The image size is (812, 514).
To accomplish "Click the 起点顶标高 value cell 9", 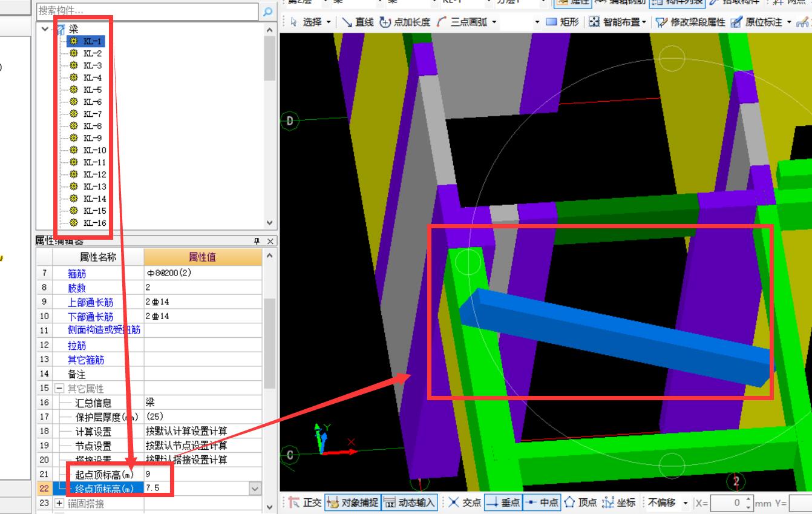I will coord(203,473).
